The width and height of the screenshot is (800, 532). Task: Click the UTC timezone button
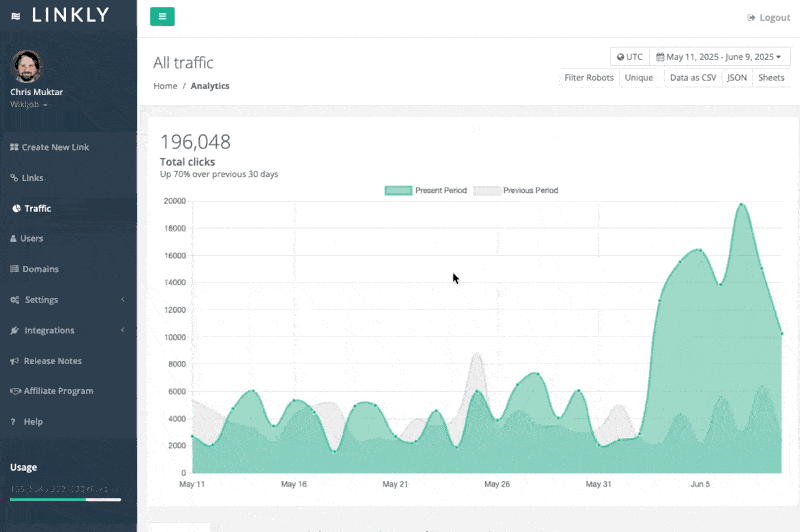click(x=630, y=57)
